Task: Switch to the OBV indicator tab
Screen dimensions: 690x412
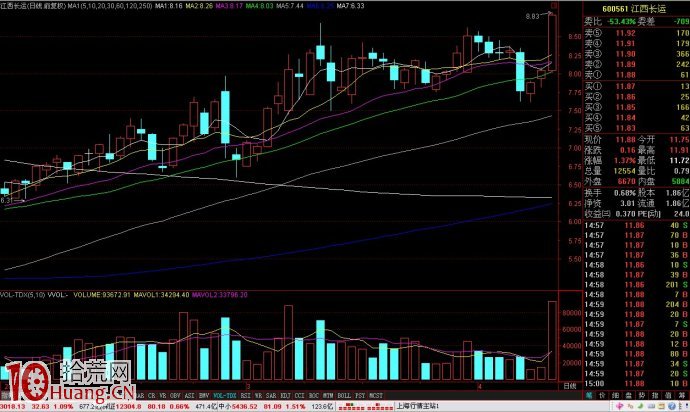Action: pos(175,396)
